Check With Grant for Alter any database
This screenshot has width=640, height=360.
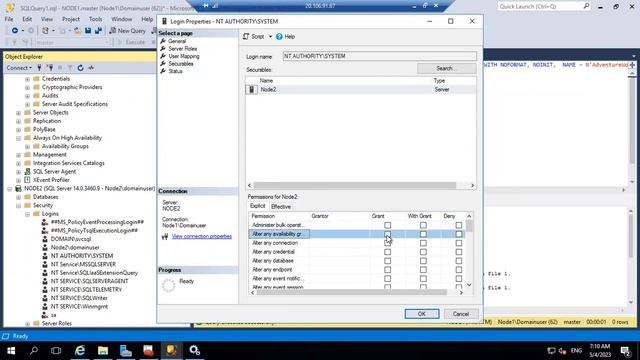click(423, 261)
